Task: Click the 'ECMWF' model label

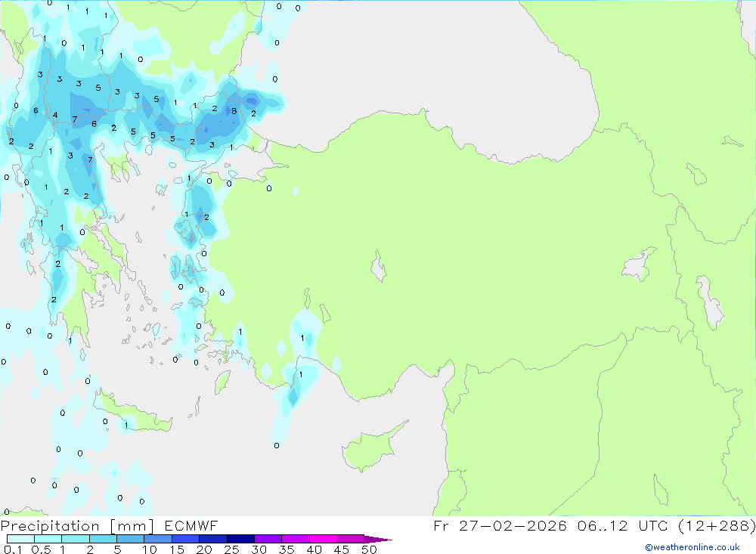Action: click(x=191, y=525)
